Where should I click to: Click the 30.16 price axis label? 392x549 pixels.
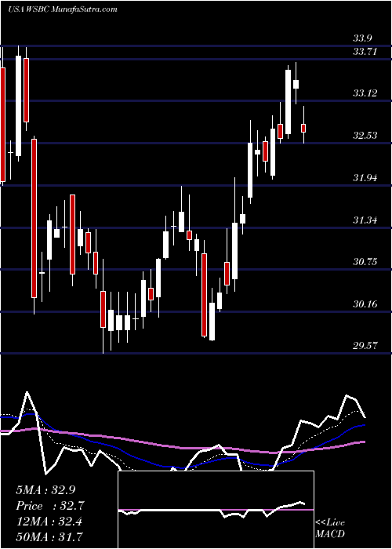[365, 304]
